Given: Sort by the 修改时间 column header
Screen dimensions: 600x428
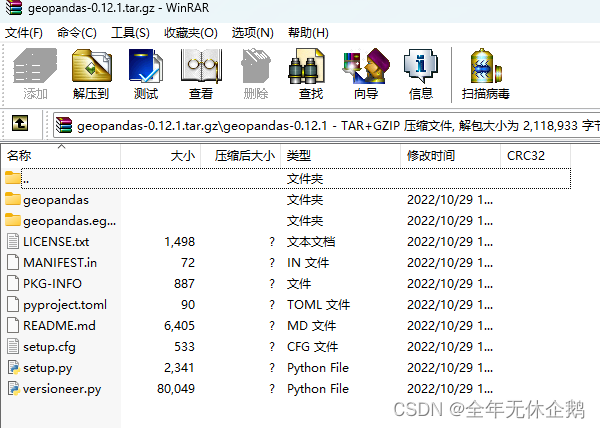Looking at the screenshot, I should (450, 156).
